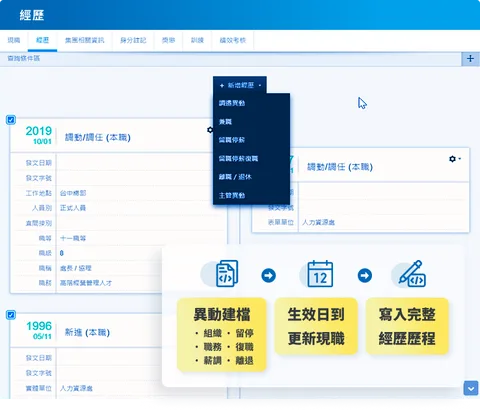
Task: Click the 調動/調任 (本職) title on the right card
Action: click(340, 167)
